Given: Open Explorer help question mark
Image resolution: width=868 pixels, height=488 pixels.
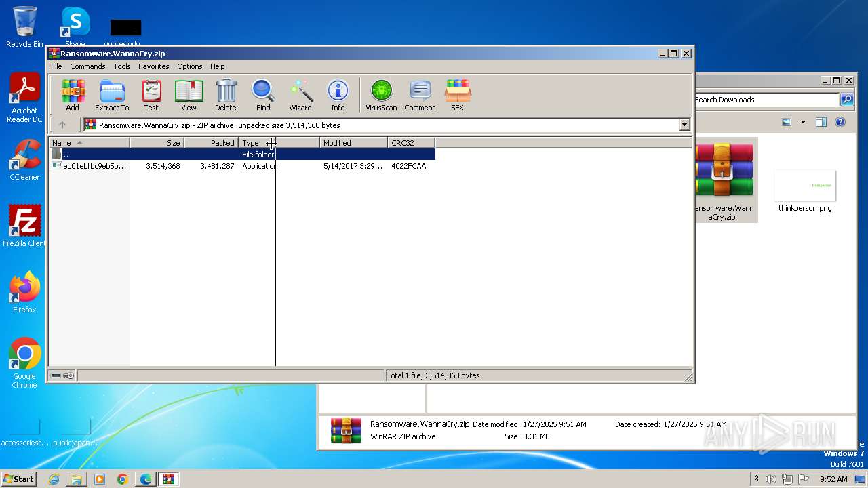Looking at the screenshot, I should (x=840, y=122).
